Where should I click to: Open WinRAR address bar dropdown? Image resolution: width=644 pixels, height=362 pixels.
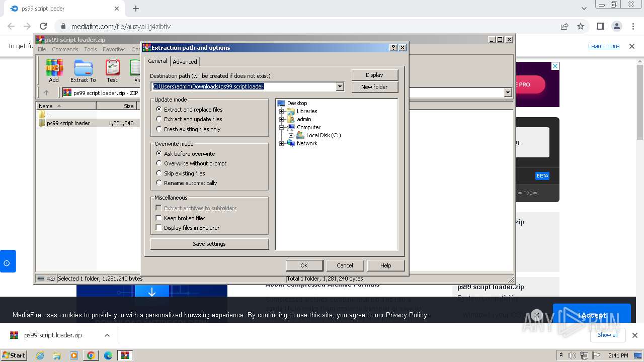[x=508, y=93]
